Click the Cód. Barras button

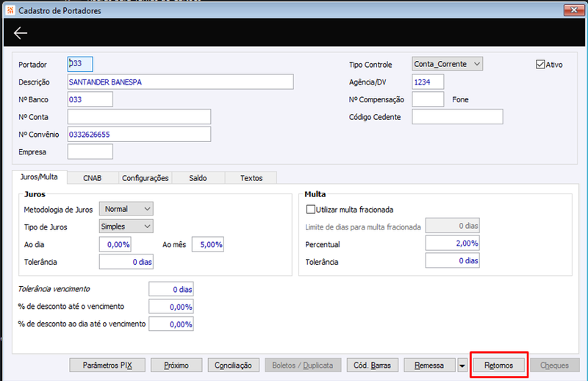[372, 366]
